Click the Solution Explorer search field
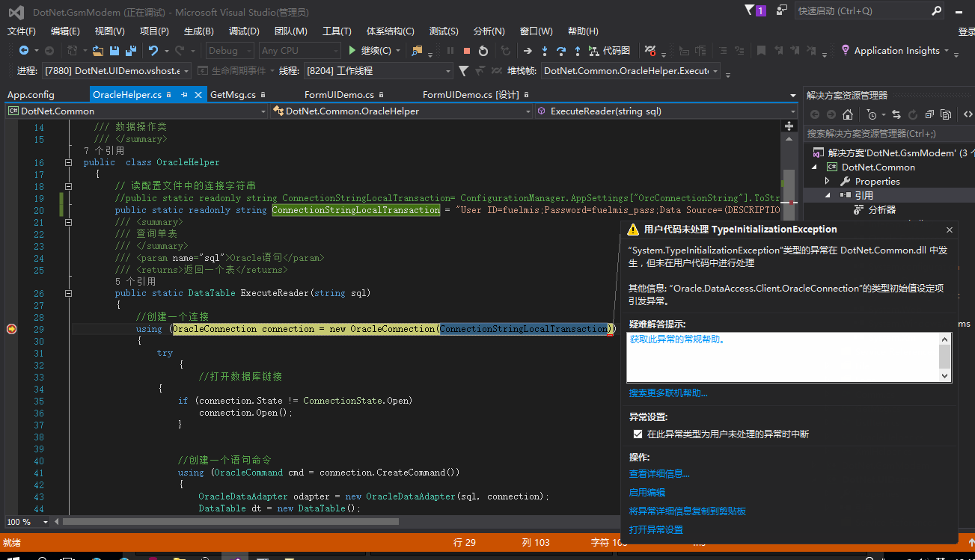 (x=890, y=134)
